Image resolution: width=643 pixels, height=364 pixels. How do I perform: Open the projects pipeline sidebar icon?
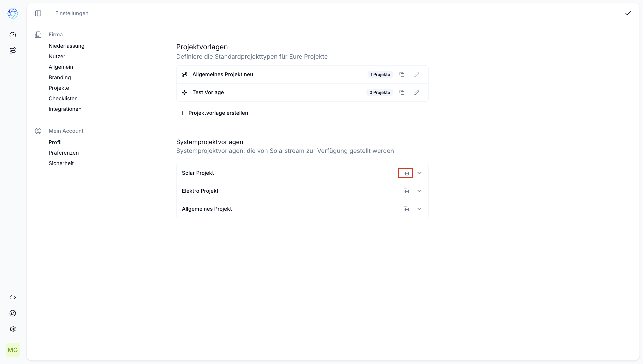(x=12, y=50)
